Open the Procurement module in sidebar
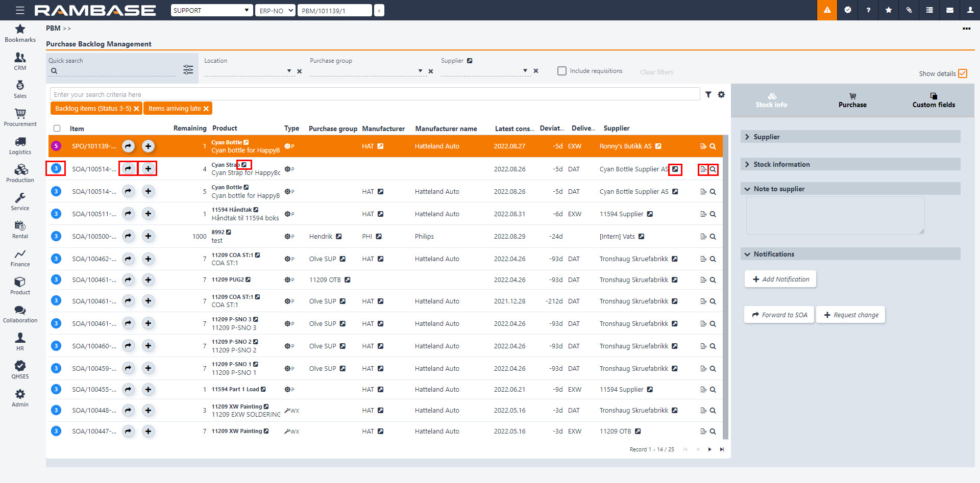 click(x=20, y=117)
